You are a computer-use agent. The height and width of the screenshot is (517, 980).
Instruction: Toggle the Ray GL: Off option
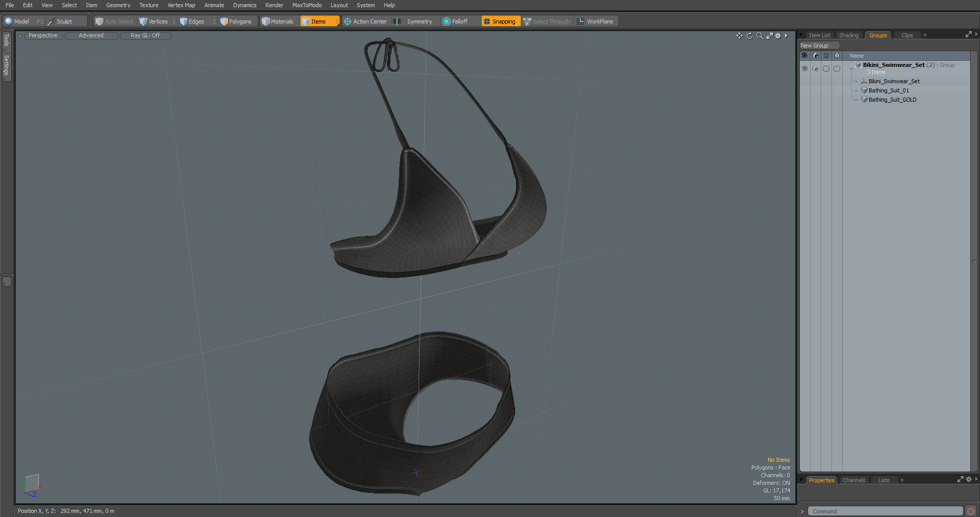tap(145, 36)
